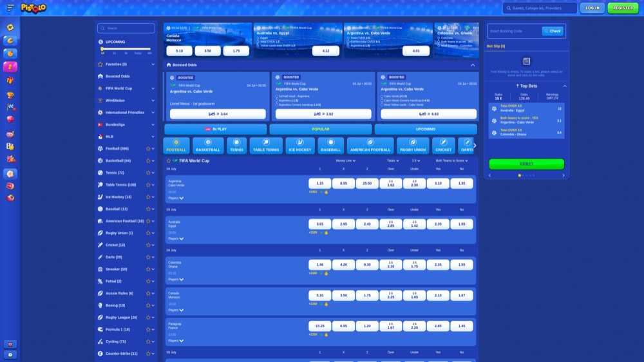Expand Players under Australia Egypt match

point(176,239)
